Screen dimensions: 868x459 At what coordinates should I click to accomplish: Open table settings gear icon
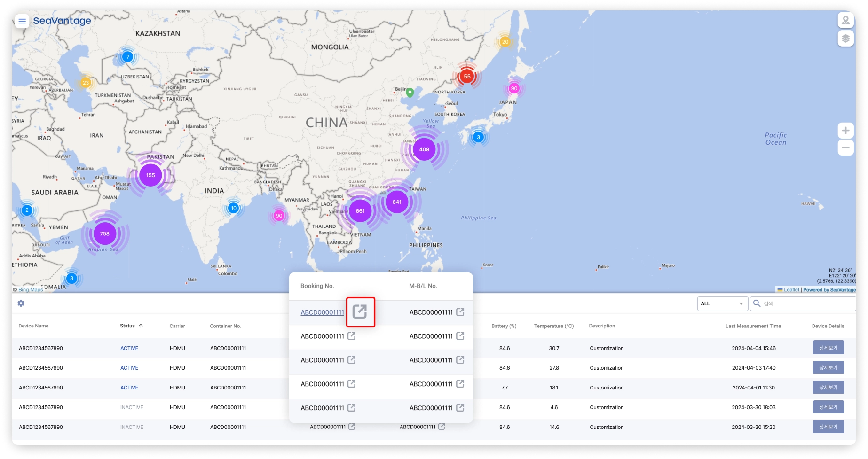pyautogui.click(x=21, y=303)
